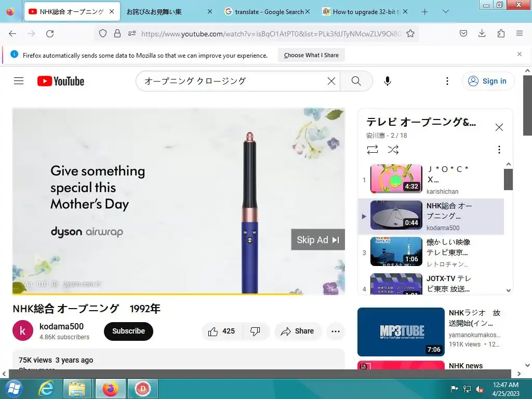
Task: View site security via padlock icon
Action: click(x=117, y=33)
